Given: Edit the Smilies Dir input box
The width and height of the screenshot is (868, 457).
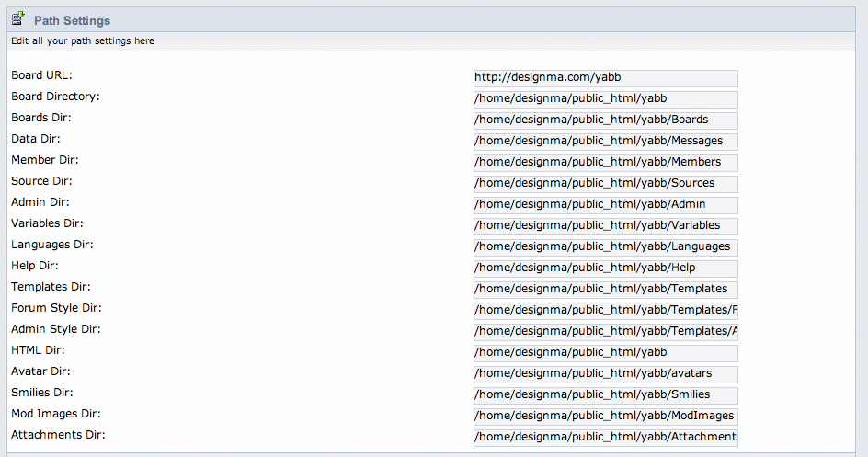Looking at the screenshot, I should click(605, 395).
